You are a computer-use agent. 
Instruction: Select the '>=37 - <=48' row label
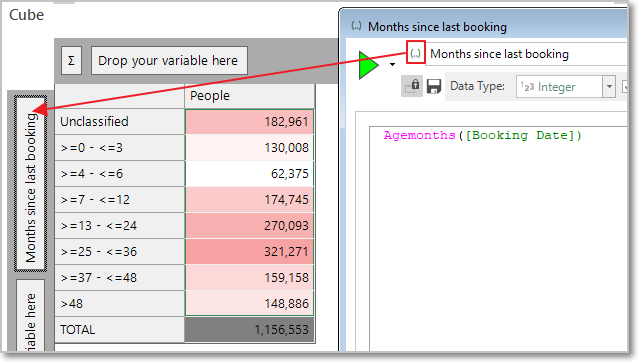point(120,277)
